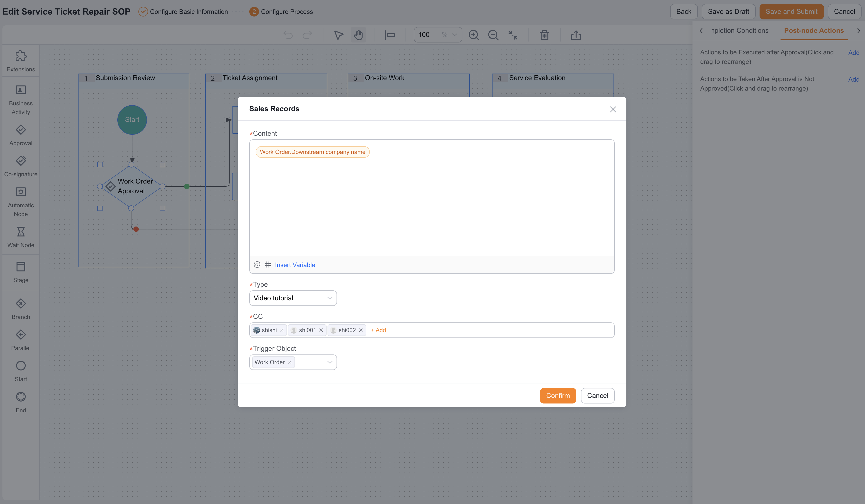Switch to the Completion Conditions tab
The image size is (865, 504).
tap(740, 31)
